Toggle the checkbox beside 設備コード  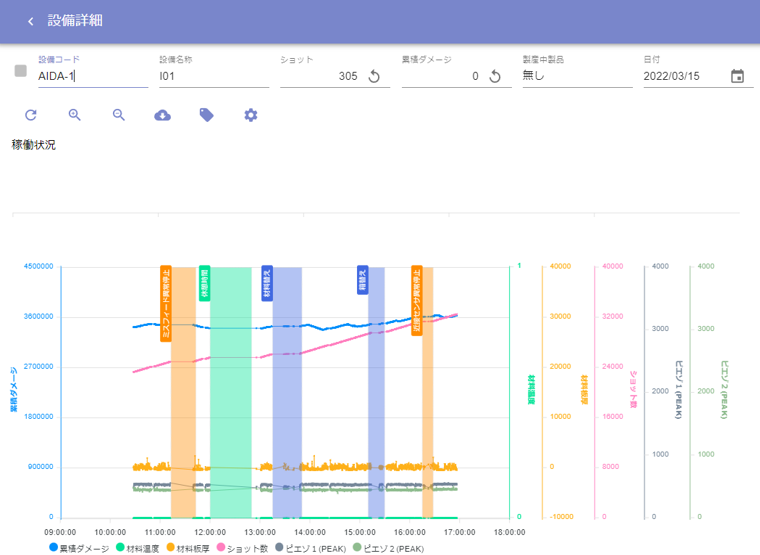click(20, 71)
